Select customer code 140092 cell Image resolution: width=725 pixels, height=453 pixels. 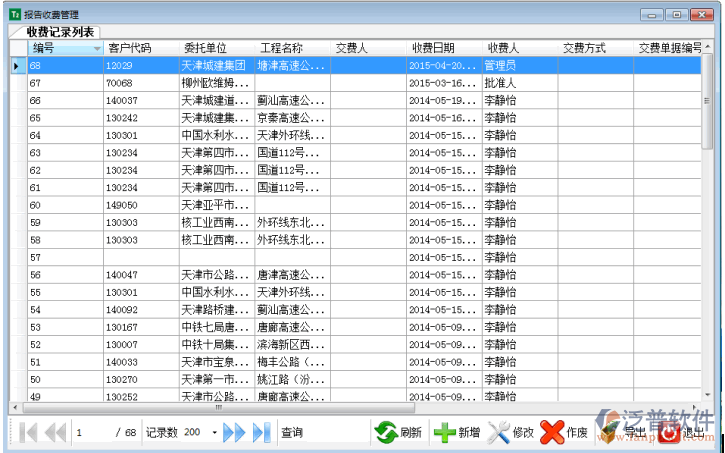(141, 310)
